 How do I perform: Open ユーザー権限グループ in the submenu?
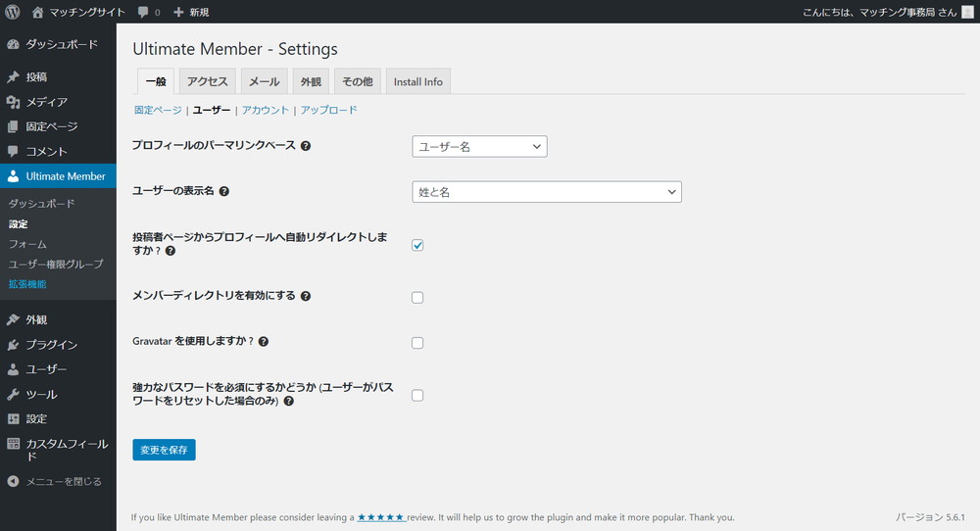(x=56, y=265)
